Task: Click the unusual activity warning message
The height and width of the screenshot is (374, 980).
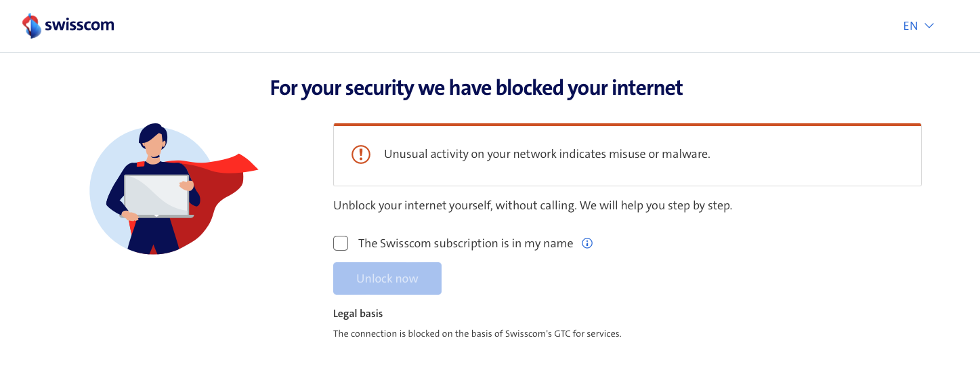Action: pos(547,154)
